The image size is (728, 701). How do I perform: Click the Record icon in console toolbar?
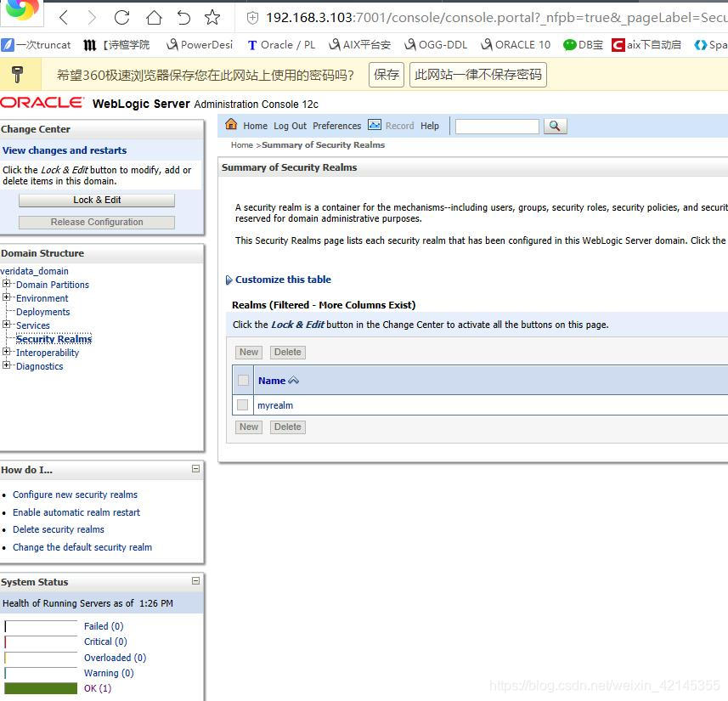pos(375,125)
